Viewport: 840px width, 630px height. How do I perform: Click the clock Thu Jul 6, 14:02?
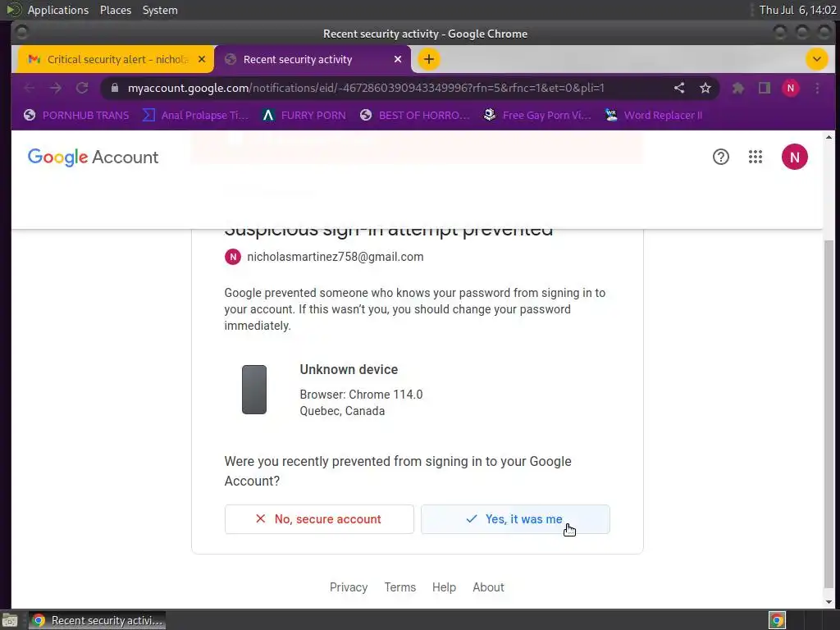(x=797, y=10)
